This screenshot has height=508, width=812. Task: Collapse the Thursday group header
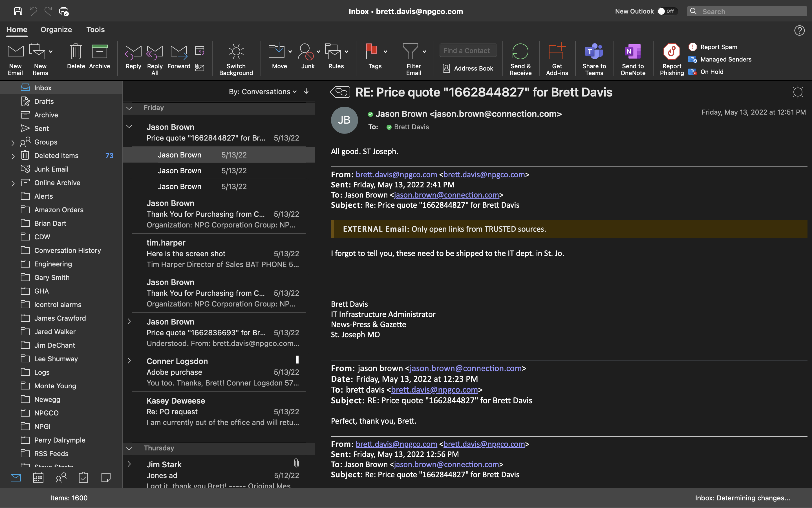click(129, 448)
